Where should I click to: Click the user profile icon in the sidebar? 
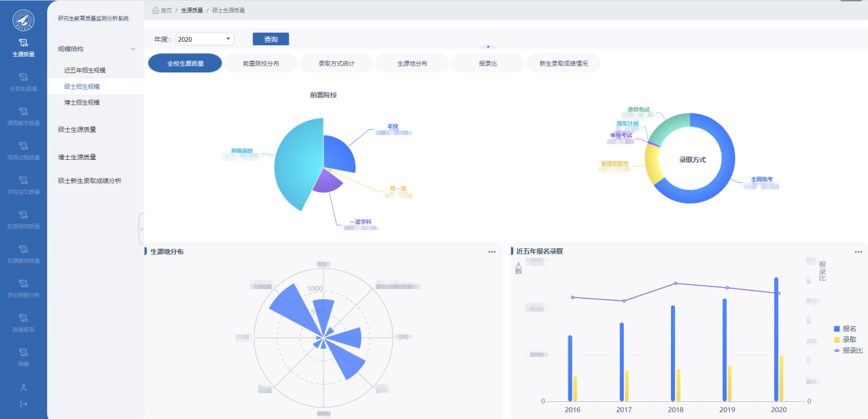[23, 388]
